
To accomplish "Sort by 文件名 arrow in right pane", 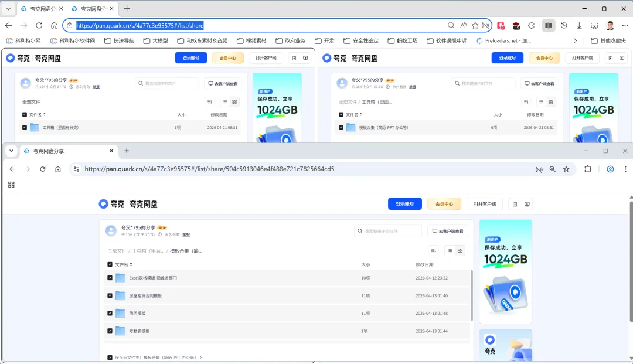I will 361,115.
